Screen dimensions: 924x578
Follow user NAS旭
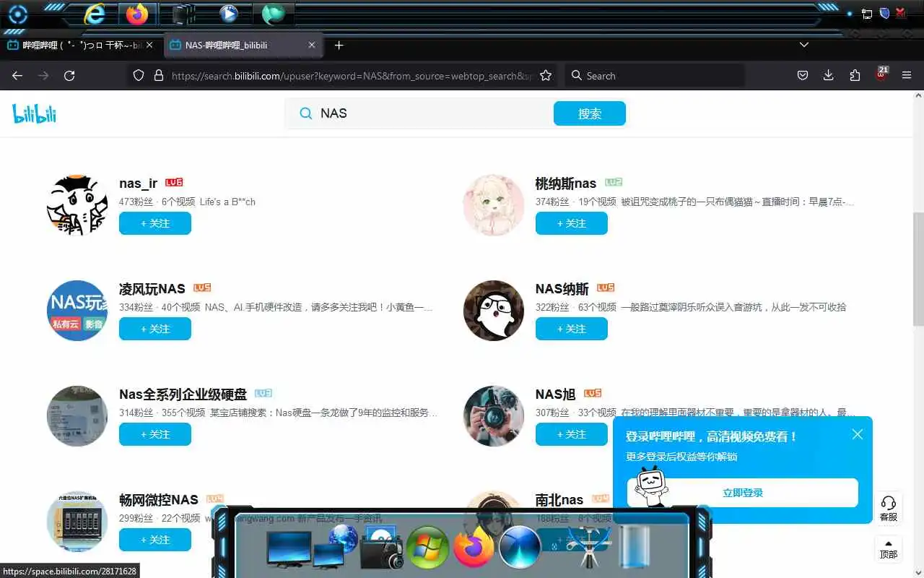point(572,434)
